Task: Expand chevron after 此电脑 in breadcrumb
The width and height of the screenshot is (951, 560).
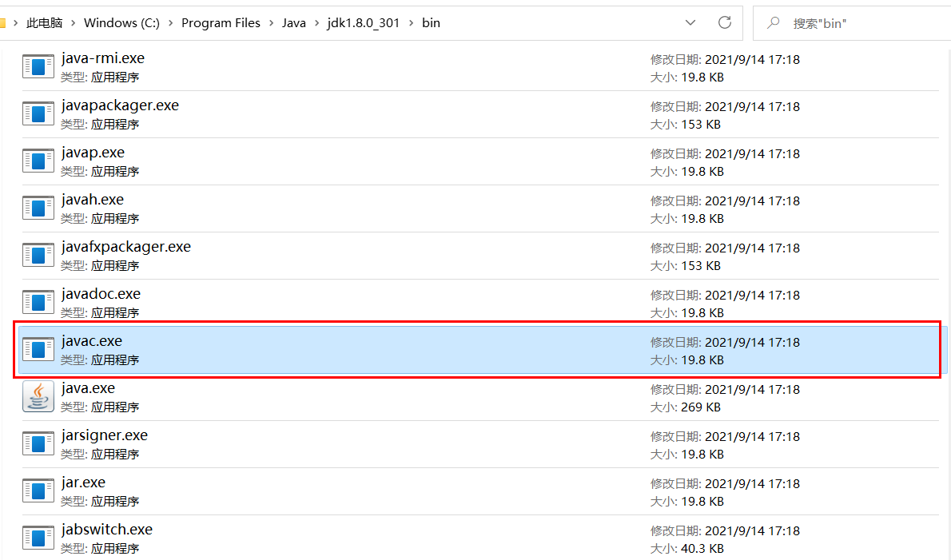Action: [74, 23]
